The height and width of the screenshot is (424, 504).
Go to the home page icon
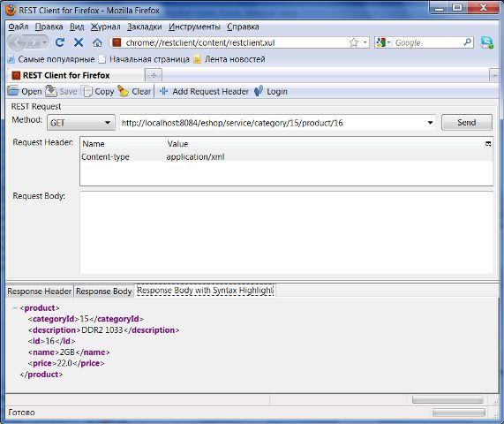pos(97,42)
